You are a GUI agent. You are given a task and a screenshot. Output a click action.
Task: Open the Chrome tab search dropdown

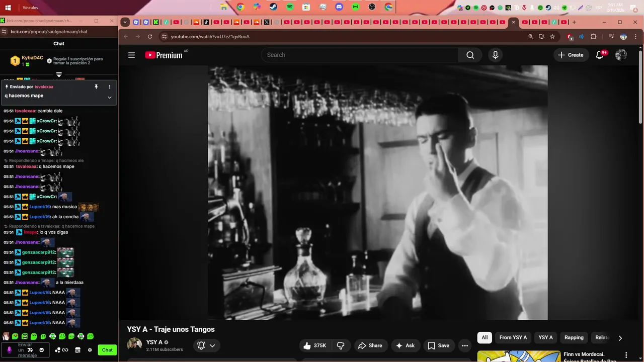click(125, 22)
